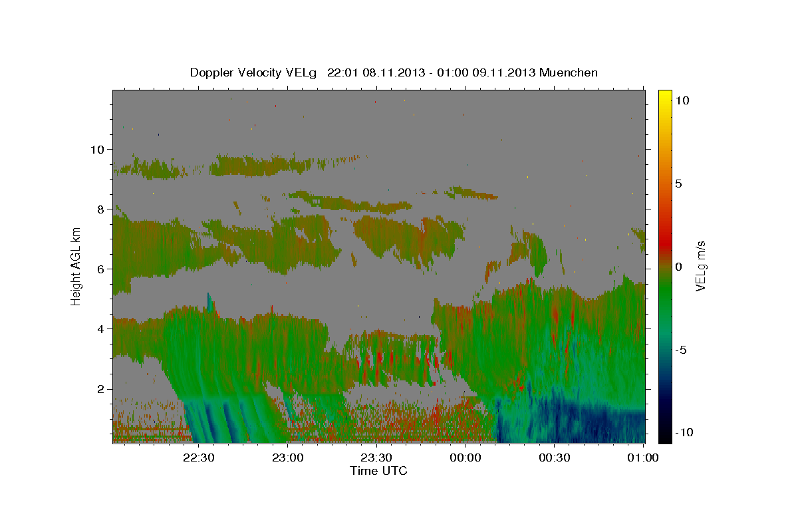Viewport: 798px width, 532px height.
Task: Click the height tick label '2'
Action: click(x=102, y=389)
